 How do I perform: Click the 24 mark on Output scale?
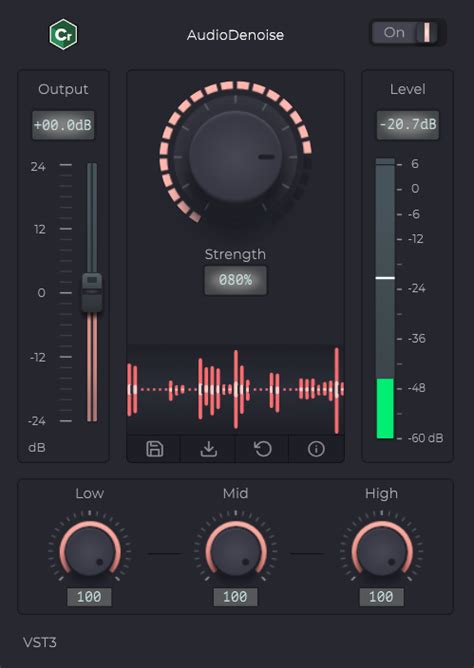(x=38, y=167)
